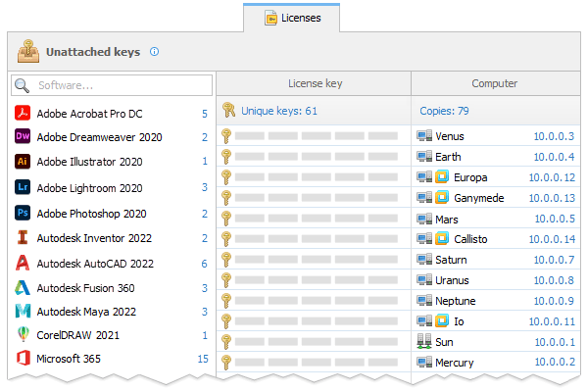The width and height of the screenshot is (588, 392).
Task: Click the virtual machine icon beside Io
Action: tap(442, 320)
